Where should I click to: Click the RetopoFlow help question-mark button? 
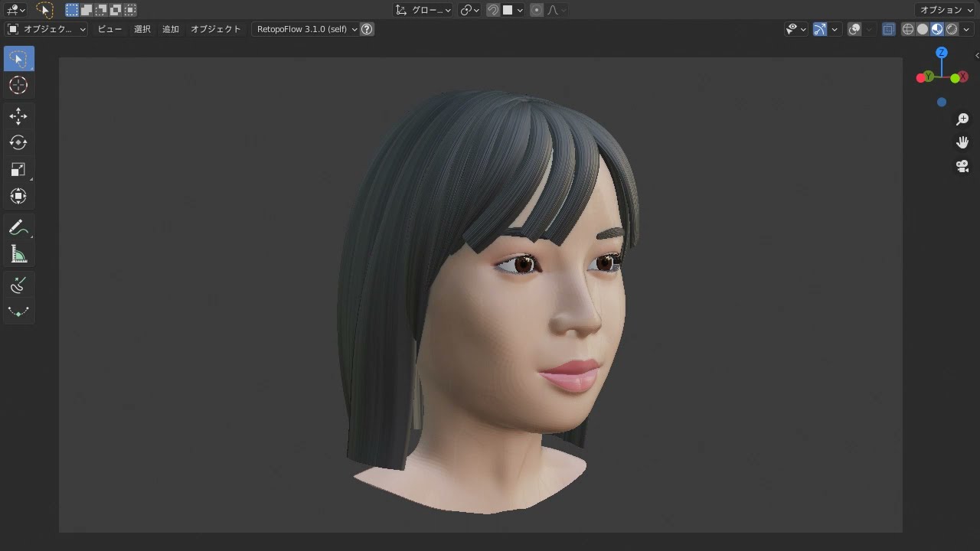pos(367,29)
